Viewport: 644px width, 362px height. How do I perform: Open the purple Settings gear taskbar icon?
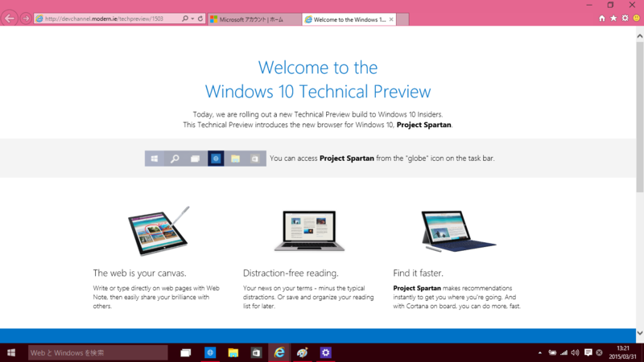[326, 352]
